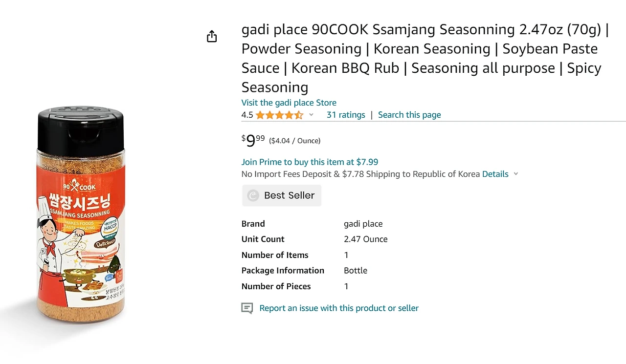626x364 pixels.
Task: Click the star rating graphic
Action: [x=279, y=115]
